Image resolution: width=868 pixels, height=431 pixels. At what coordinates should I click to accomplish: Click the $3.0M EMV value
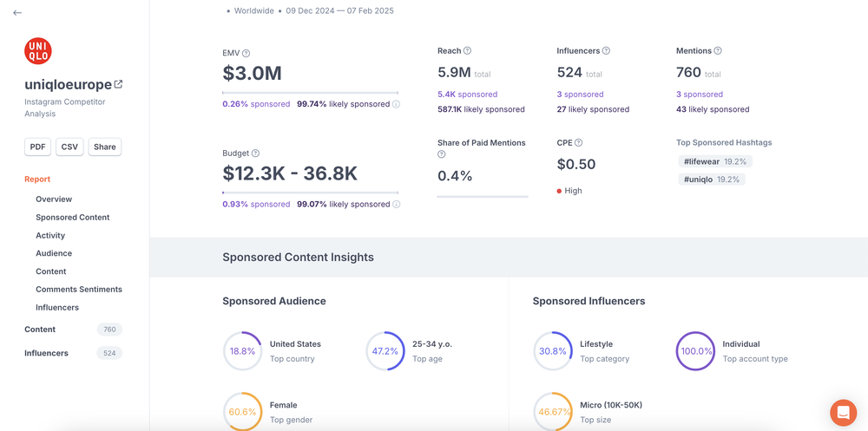253,74
